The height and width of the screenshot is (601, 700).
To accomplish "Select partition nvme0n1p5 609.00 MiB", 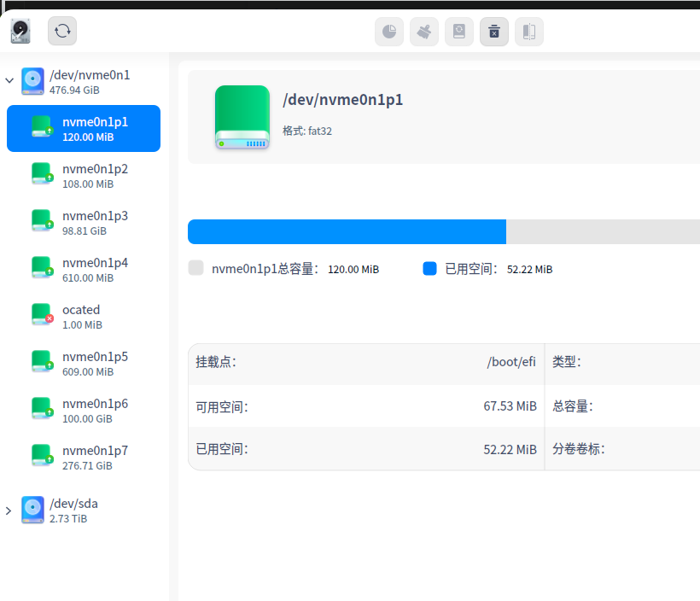I will (x=84, y=364).
